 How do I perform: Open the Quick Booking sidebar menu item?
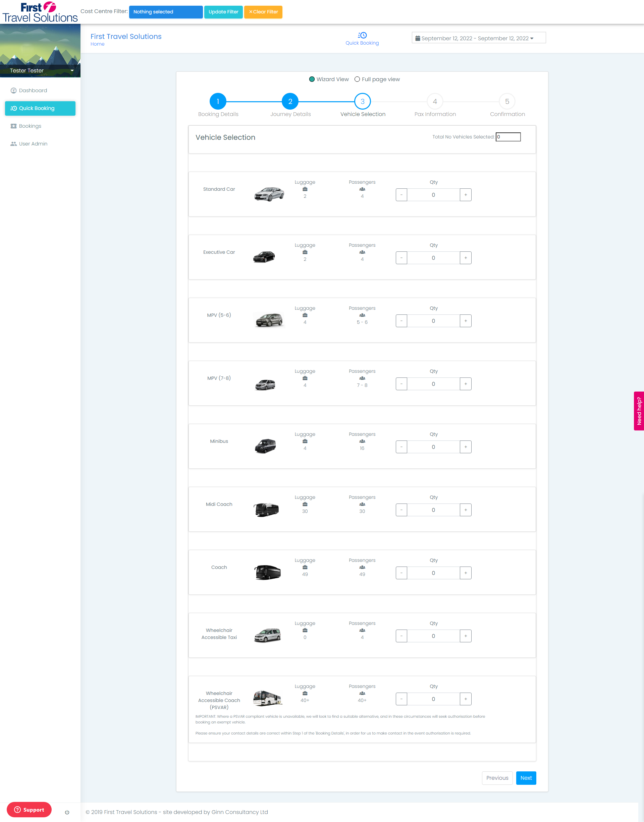(40, 108)
